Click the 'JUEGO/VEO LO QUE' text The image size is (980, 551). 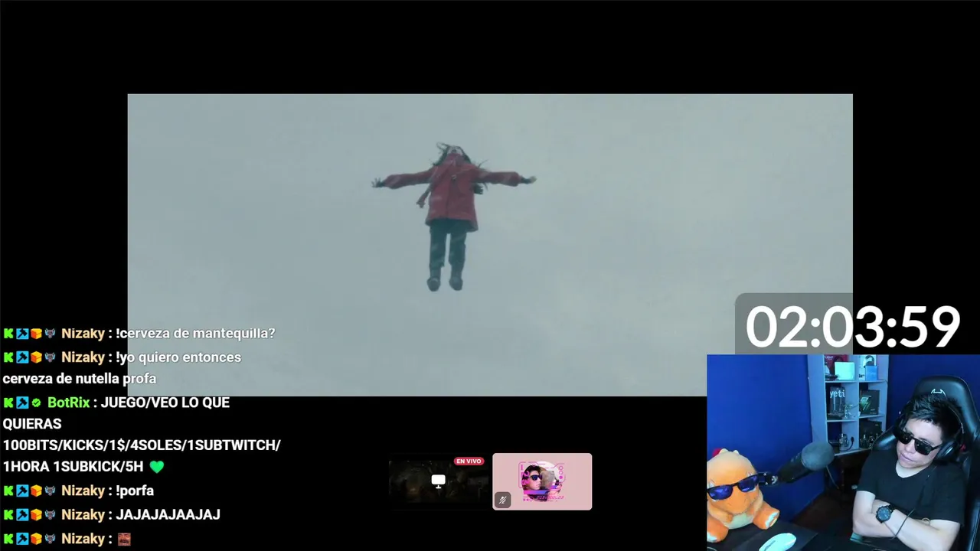click(165, 403)
